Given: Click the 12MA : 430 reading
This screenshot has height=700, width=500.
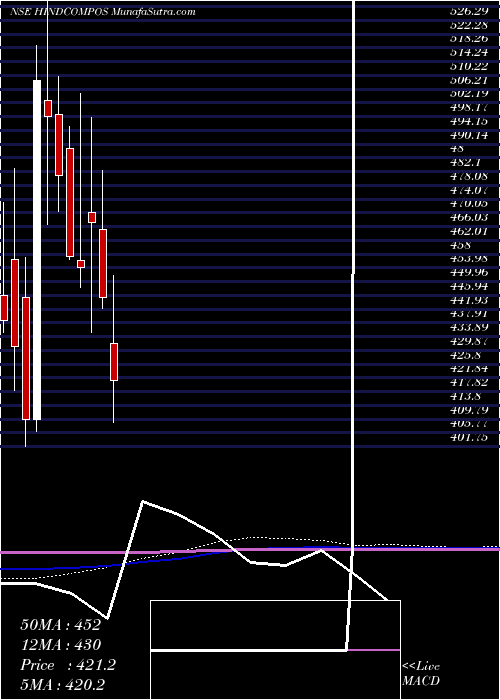Looking at the screenshot, I should (60, 645).
